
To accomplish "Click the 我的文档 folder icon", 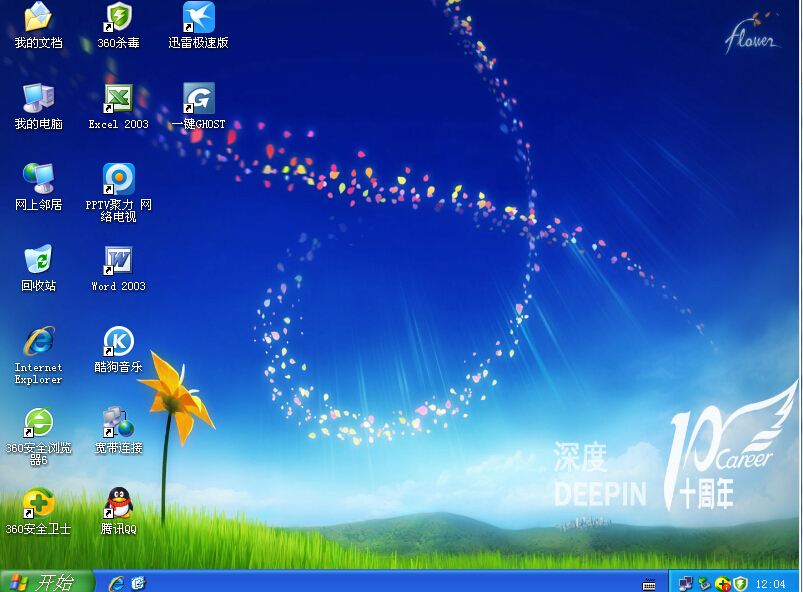I will [38, 18].
